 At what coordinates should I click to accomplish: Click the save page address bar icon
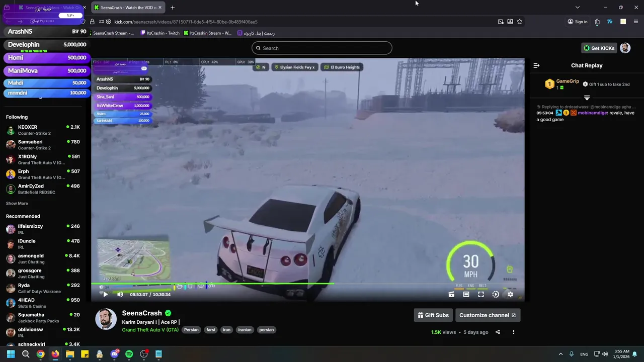pos(510,22)
